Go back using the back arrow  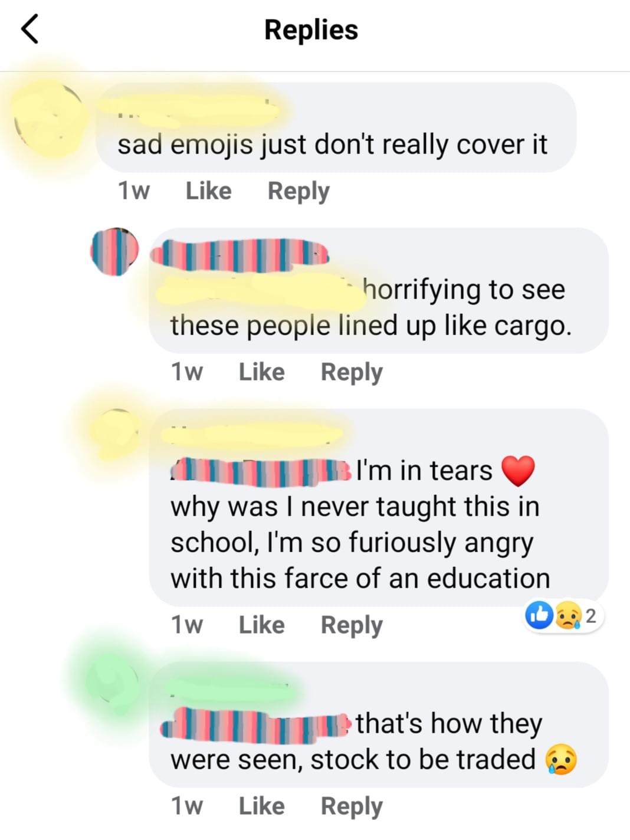tap(29, 29)
